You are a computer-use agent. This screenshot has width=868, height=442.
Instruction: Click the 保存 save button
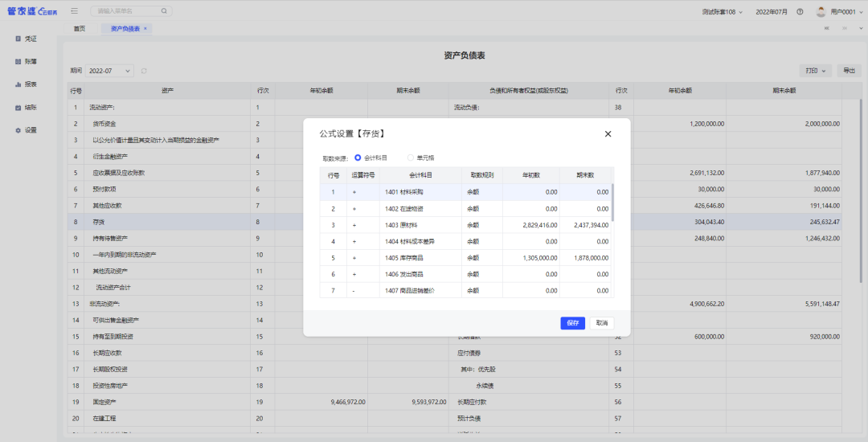tap(572, 322)
